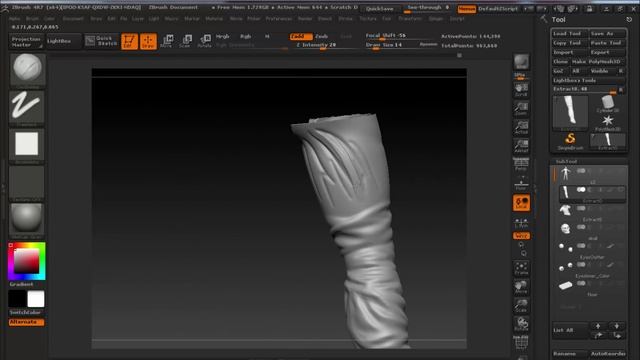Click the Frame icon in right shelf
The image size is (640, 360).
(521, 269)
